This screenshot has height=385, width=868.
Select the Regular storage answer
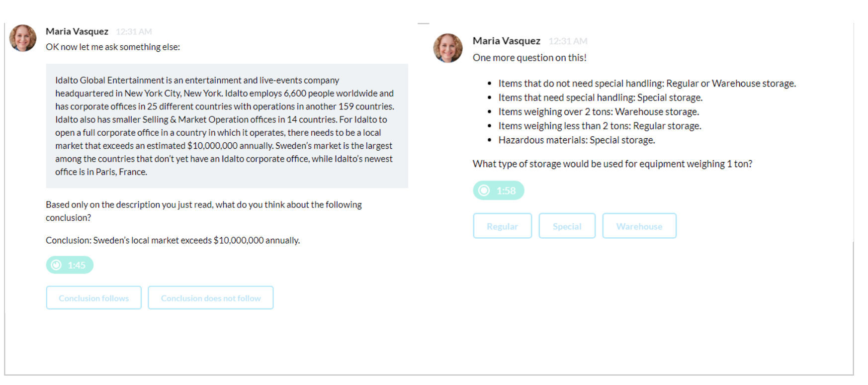pyautogui.click(x=502, y=226)
